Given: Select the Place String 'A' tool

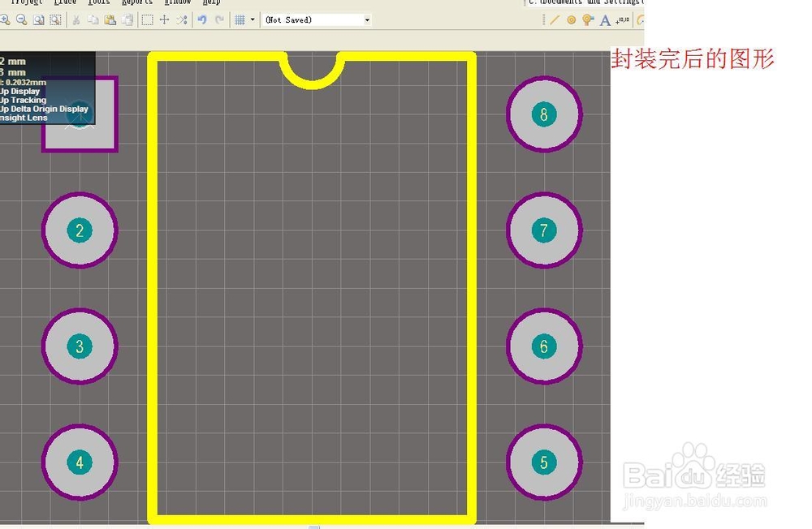Looking at the screenshot, I should (x=605, y=20).
